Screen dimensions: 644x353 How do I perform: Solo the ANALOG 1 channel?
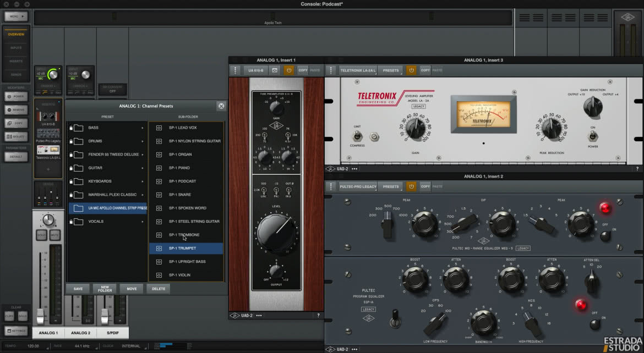[41, 235]
